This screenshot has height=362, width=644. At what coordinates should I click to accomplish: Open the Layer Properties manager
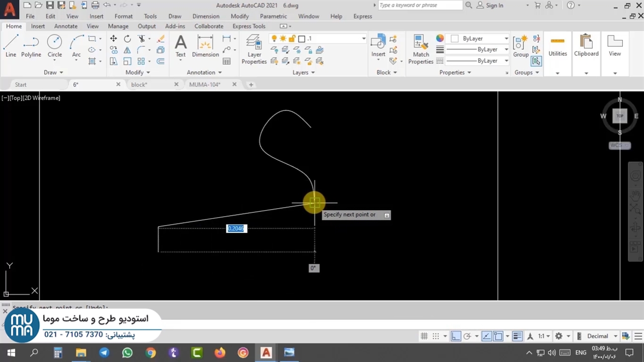click(x=254, y=49)
